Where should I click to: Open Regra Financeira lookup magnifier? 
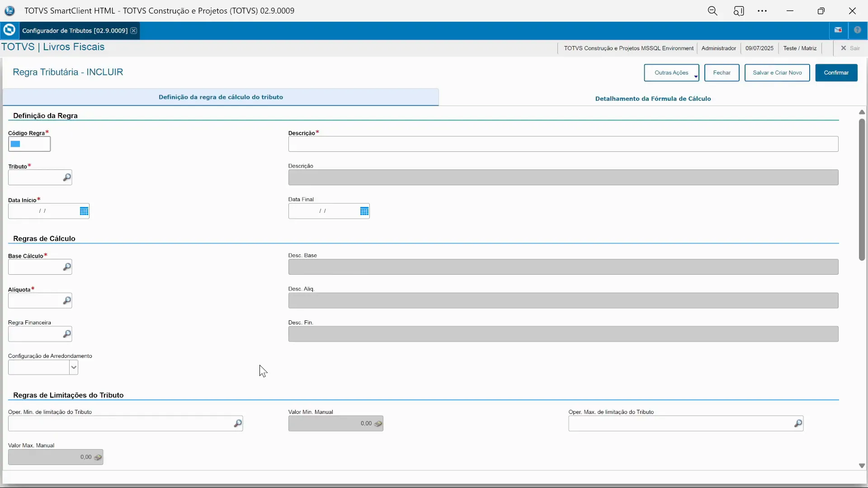tap(67, 334)
